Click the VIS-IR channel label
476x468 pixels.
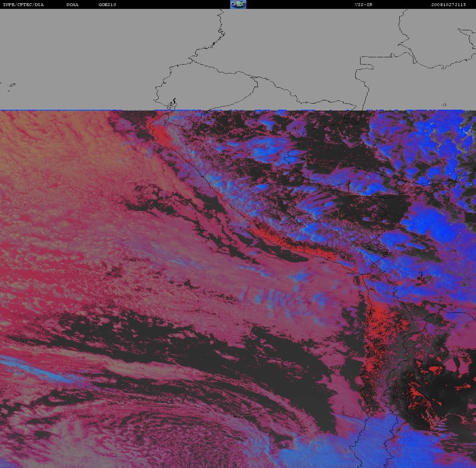363,4
